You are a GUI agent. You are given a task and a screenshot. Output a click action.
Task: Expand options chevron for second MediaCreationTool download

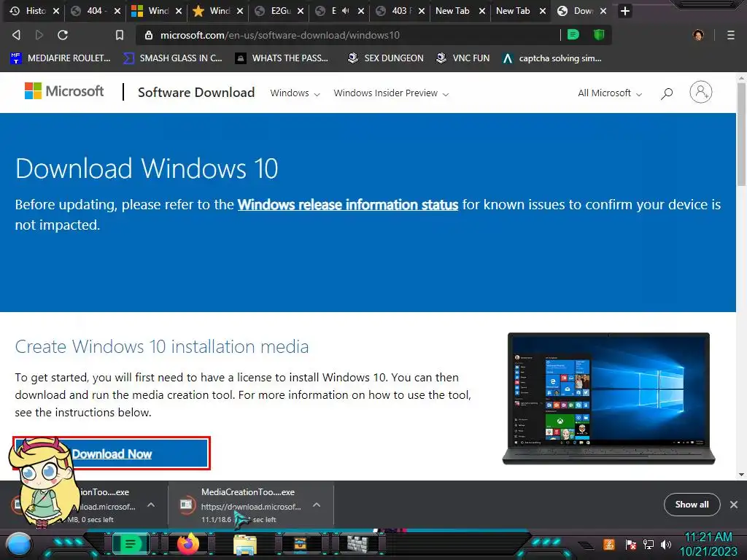[x=317, y=505]
